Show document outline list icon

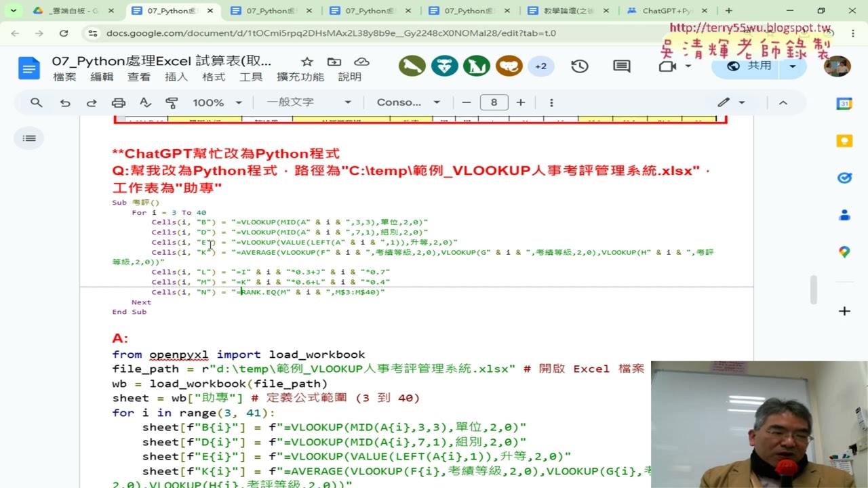[x=29, y=138]
